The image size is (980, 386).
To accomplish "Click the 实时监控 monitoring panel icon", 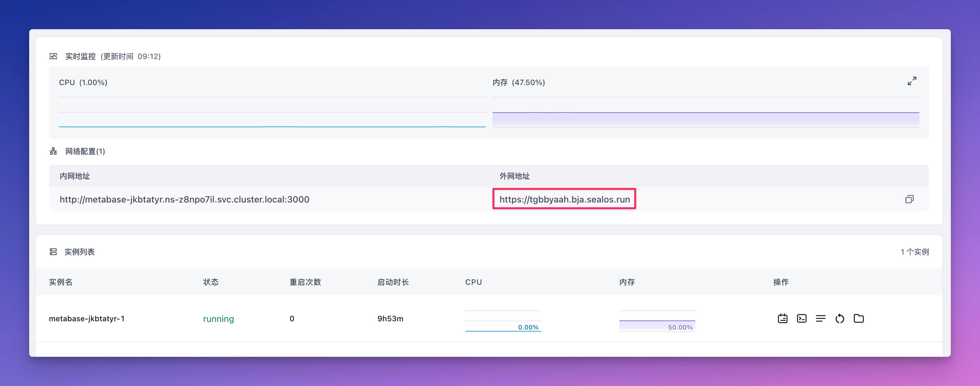I will [53, 56].
